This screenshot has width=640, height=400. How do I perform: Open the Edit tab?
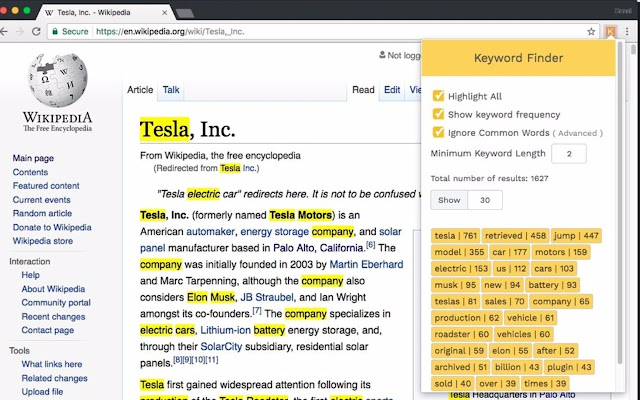(392, 90)
